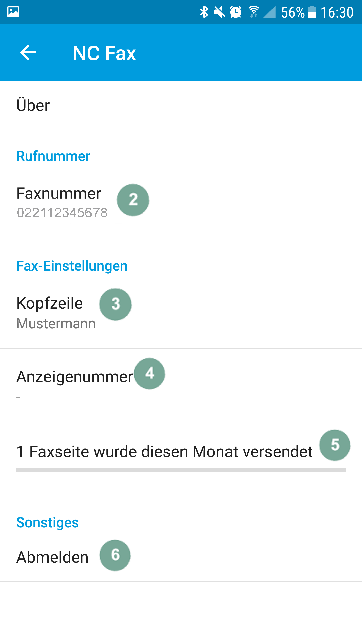Click the green badge numbered 5
Image resolution: width=362 pixels, height=644 pixels.
tap(335, 445)
